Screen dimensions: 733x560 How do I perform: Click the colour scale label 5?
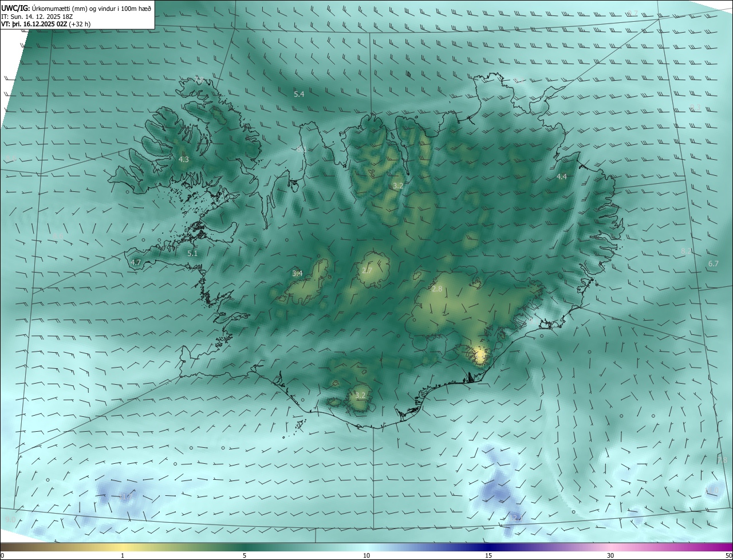tap(245, 555)
